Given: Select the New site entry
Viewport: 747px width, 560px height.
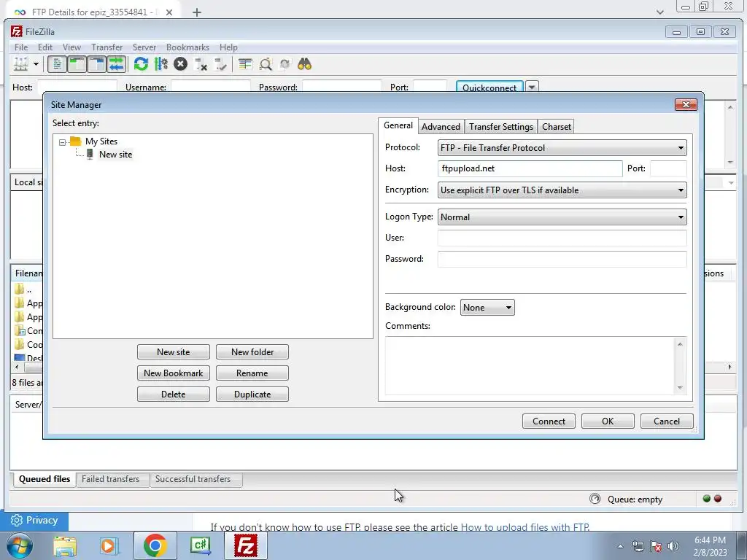Looking at the screenshot, I should pos(115,155).
